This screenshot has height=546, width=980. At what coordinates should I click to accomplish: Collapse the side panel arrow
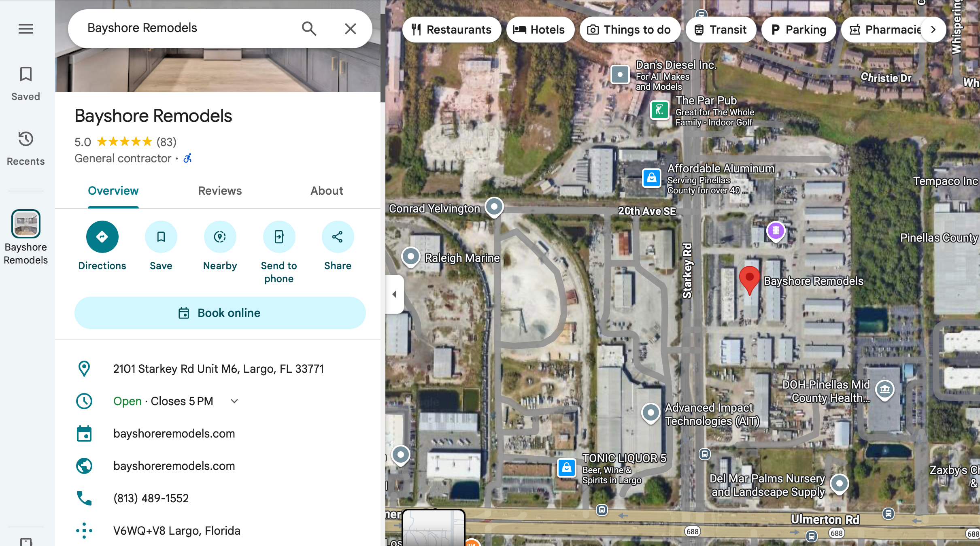coord(395,294)
